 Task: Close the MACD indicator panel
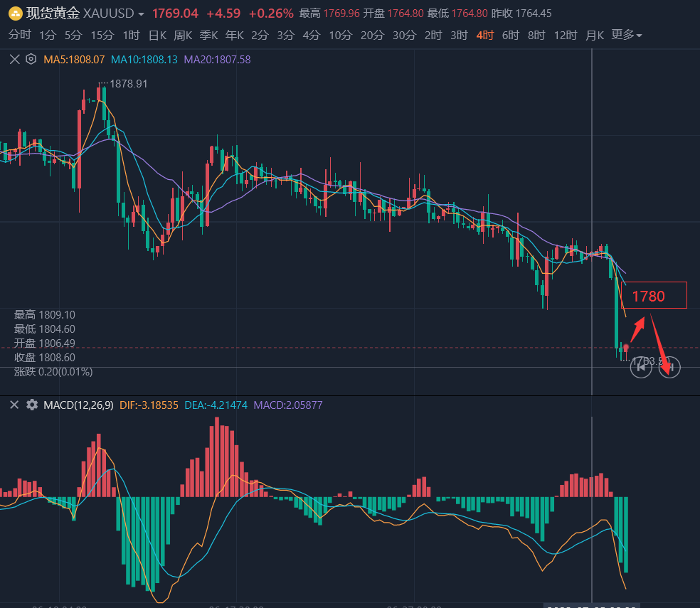pyautogui.click(x=14, y=405)
